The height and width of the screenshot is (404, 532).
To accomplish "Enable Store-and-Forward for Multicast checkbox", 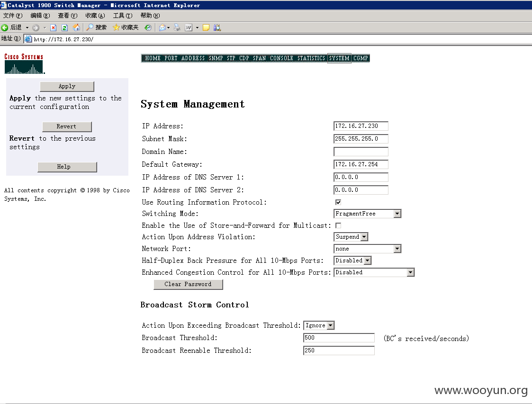I will (x=338, y=225).
